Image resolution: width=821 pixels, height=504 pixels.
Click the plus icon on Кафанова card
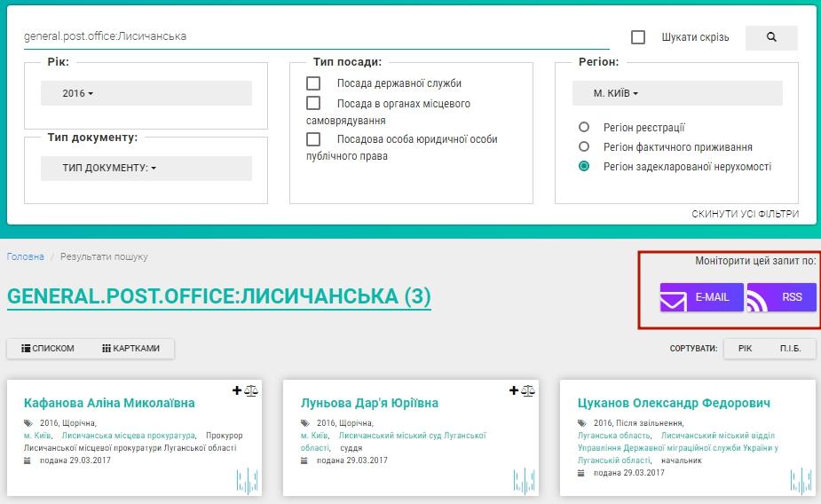point(237,390)
